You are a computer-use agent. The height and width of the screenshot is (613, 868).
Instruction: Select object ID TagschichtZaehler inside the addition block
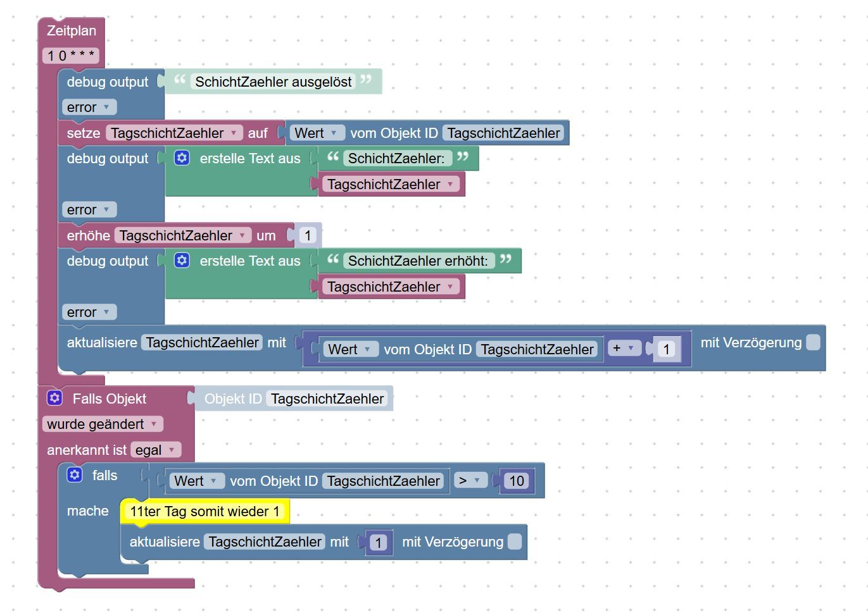pos(537,349)
